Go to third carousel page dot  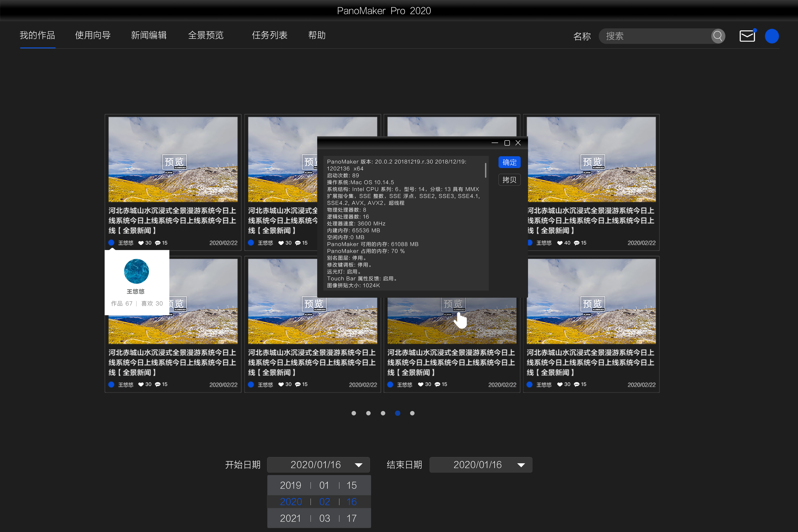[x=383, y=413]
